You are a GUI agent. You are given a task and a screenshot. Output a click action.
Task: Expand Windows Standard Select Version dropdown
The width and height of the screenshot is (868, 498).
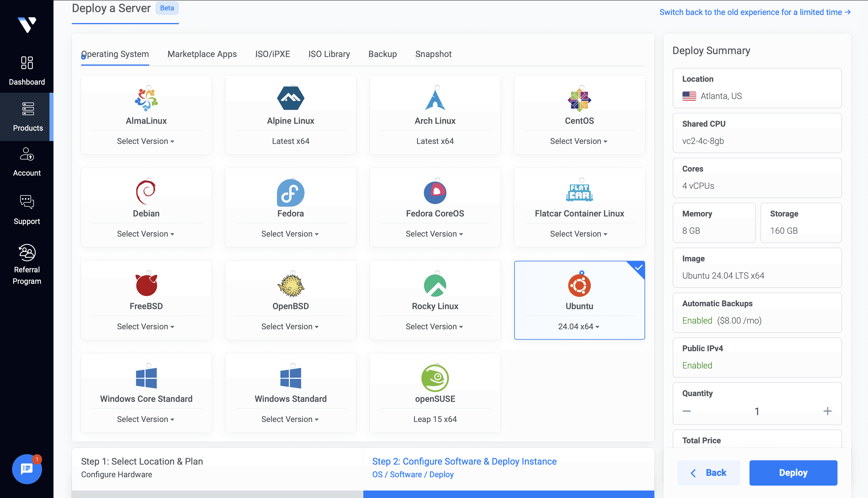(x=290, y=419)
